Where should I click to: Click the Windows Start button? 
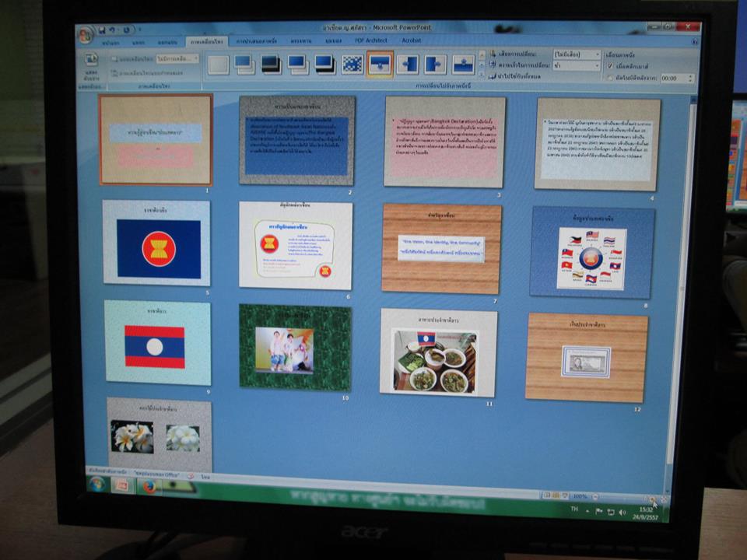click(x=96, y=484)
